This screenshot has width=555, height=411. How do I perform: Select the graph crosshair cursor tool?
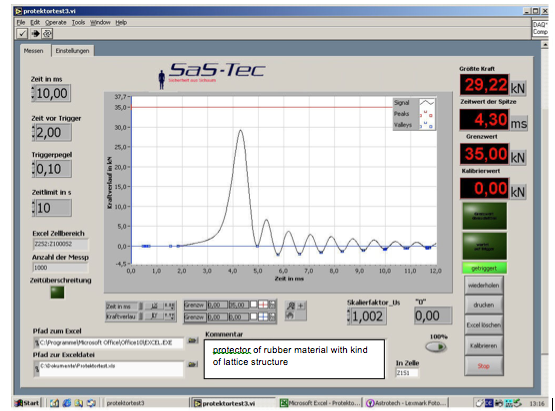tap(301, 306)
